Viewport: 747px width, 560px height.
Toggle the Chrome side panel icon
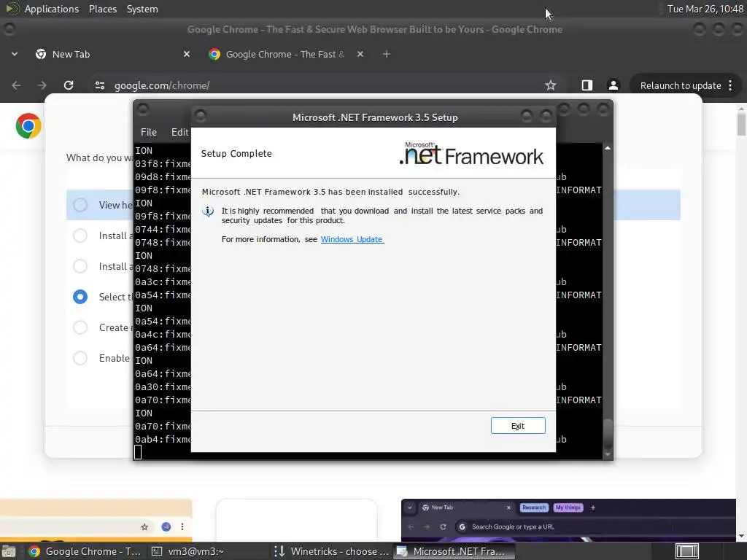click(587, 85)
